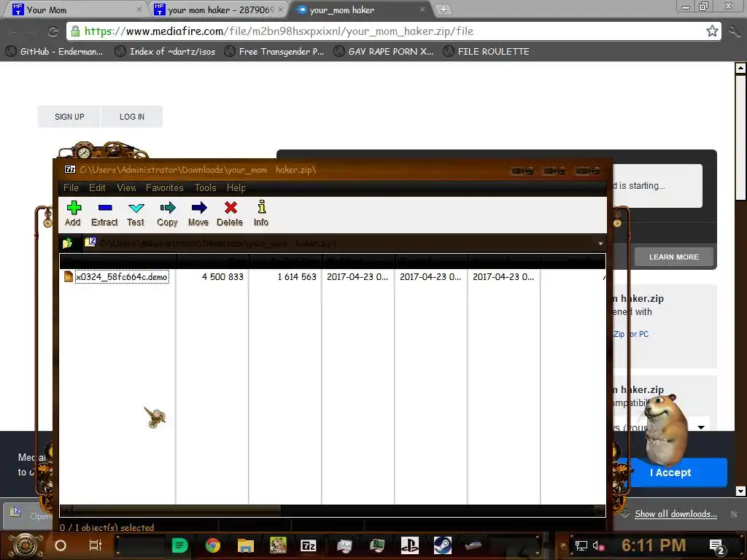Open the FILE ROULETTE bookmark
Viewport: 747px width, 560px height.
click(x=487, y=52)
